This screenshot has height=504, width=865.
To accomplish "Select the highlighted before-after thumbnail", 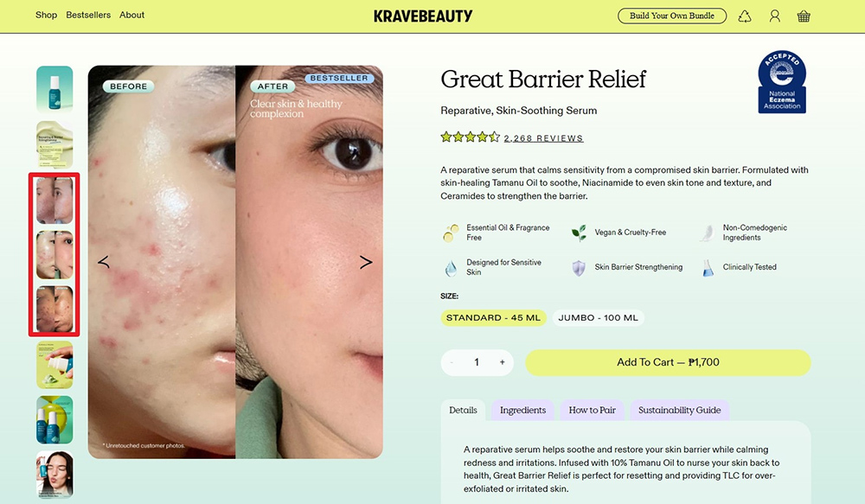I will [x=54, y=253].
